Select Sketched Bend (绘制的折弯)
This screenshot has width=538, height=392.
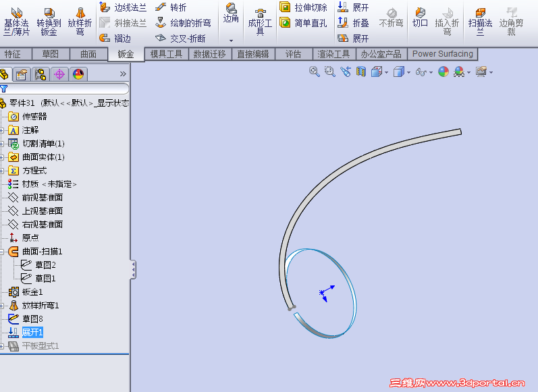[x=183, y=23]
